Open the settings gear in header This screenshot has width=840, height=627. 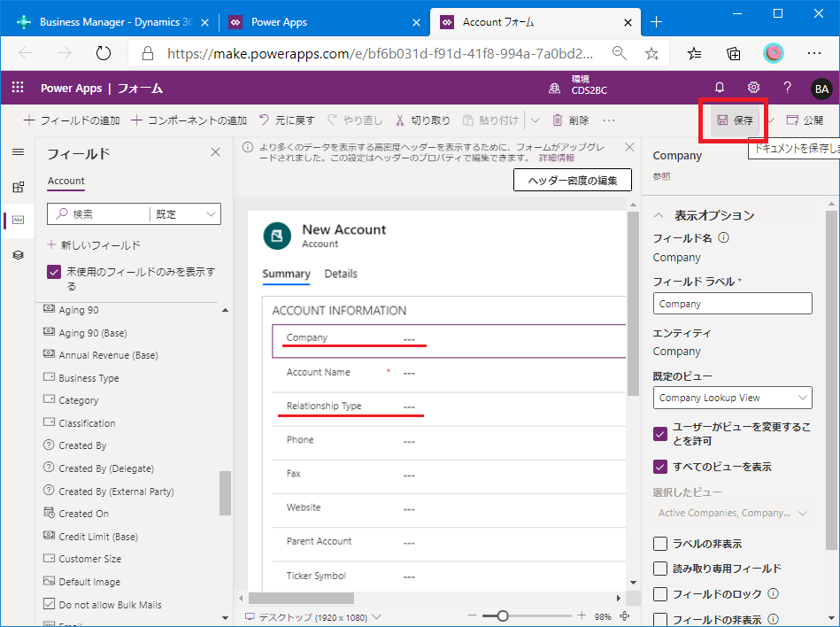click(x=753, y=88)
